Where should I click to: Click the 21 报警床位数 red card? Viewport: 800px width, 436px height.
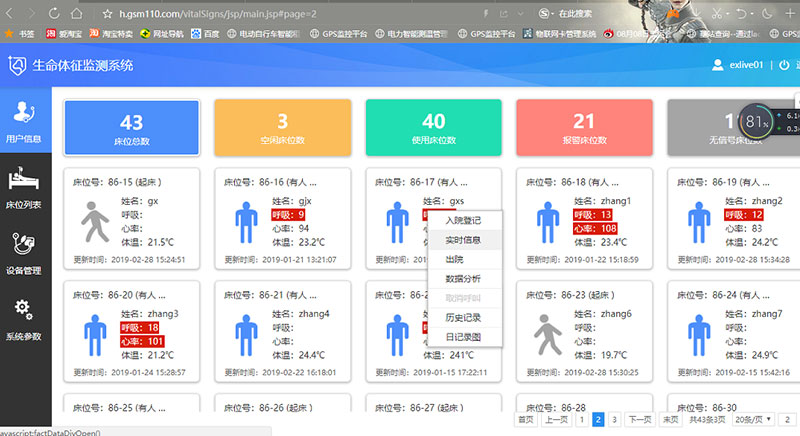tap(584, 127)
